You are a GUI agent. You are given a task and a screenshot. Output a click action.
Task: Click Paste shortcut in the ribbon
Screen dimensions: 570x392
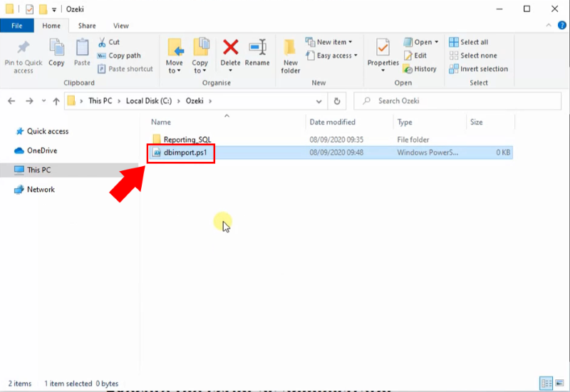pyautogui.click(x=125, y=68)
